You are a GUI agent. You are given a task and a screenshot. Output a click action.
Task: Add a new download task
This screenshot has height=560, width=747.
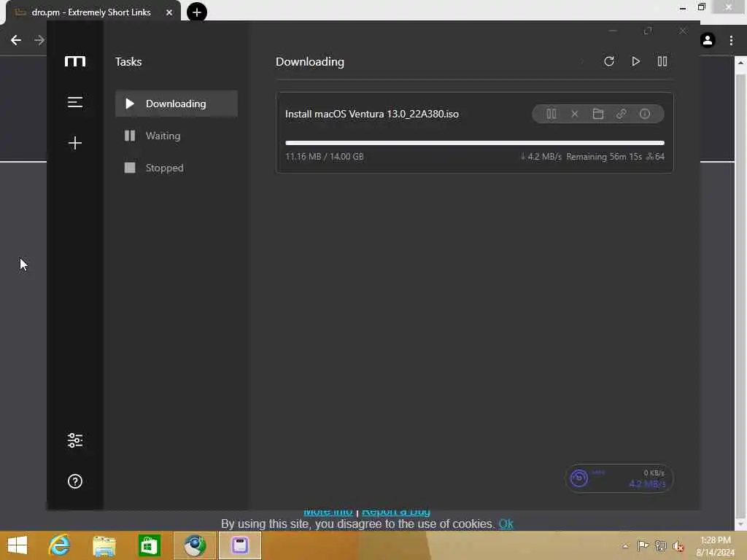point(75,143)
